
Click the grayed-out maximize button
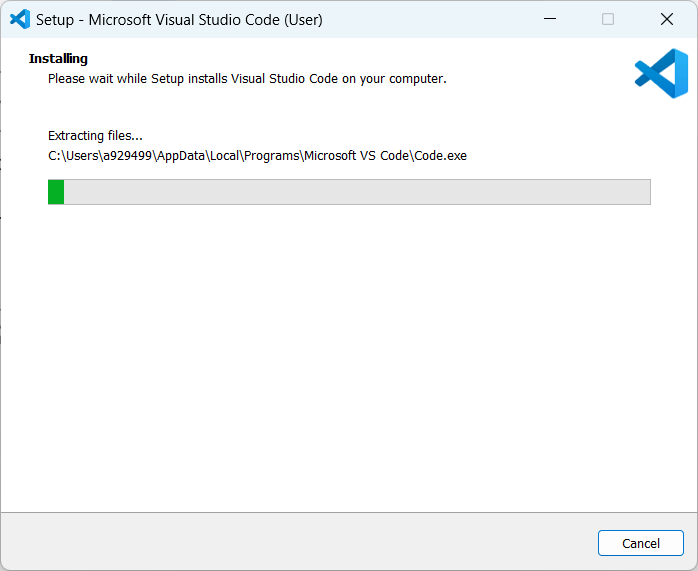point(608,19)
